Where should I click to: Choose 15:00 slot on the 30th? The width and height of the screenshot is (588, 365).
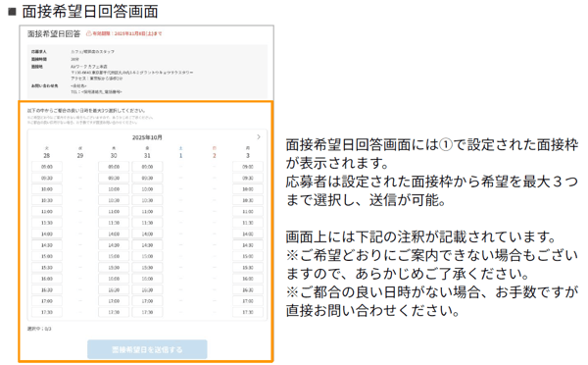(114, 256)
